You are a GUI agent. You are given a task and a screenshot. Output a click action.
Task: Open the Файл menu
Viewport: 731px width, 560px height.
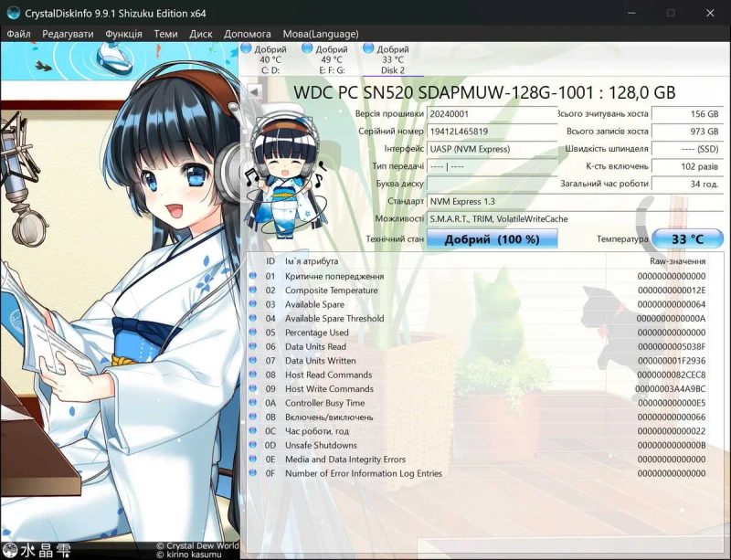[18, 34]
